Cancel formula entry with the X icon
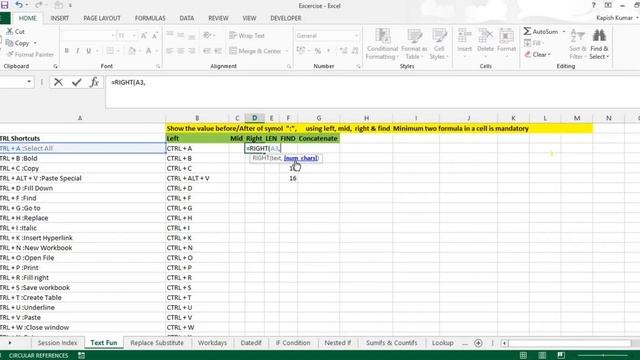640x360 pixels. pyautogui.click(x=58, y=82)
